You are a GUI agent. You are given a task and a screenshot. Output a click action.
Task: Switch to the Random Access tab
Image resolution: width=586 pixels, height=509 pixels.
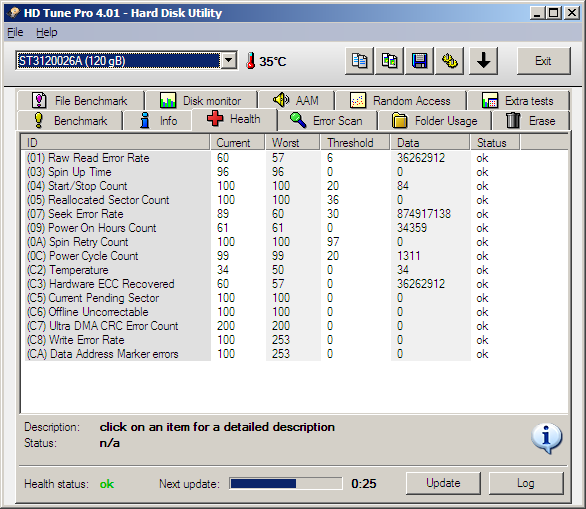coord(400,101)
